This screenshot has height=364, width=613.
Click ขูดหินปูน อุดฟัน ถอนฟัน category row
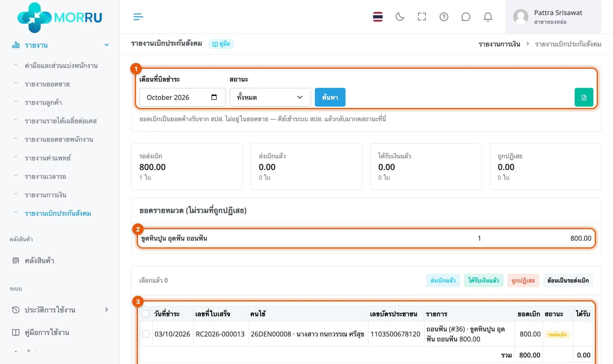(366, 238)
